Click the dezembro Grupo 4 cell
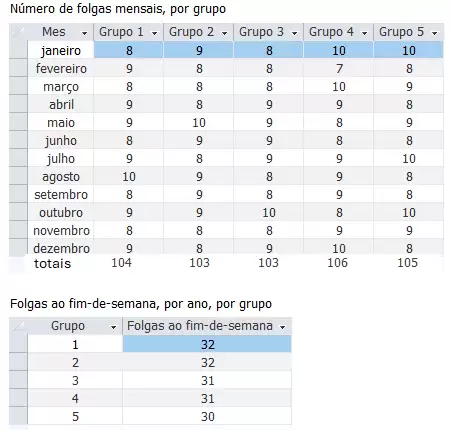Screen dimensions: 451x430 [x=339, y=248]
